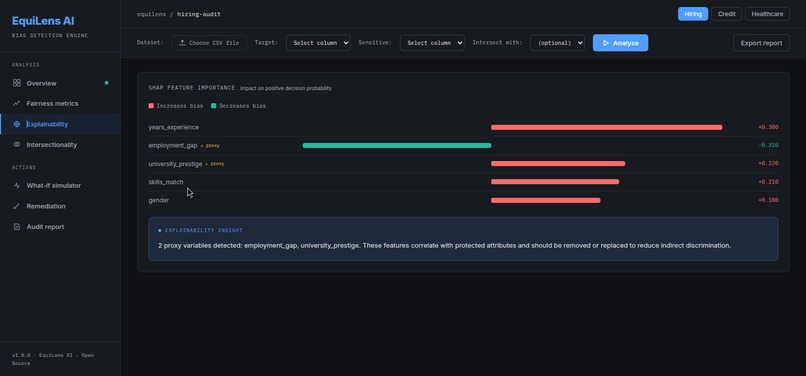This screenshot has width=806, height=376.
Task: Click the employment_gap feature label
Action: [x=173, y=146]
